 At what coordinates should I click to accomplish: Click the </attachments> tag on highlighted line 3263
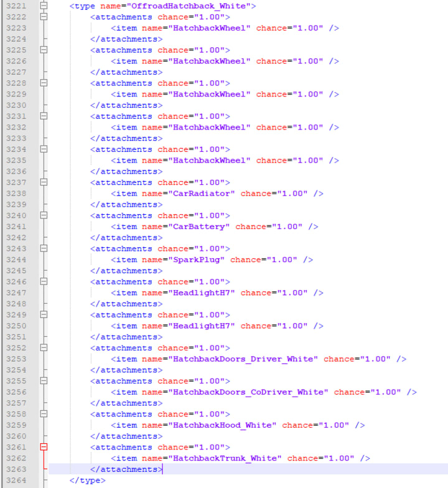point(126,469)
